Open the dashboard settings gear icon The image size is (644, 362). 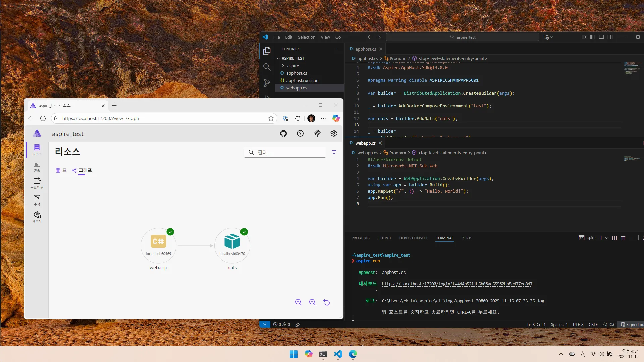[x=333, y=133]
